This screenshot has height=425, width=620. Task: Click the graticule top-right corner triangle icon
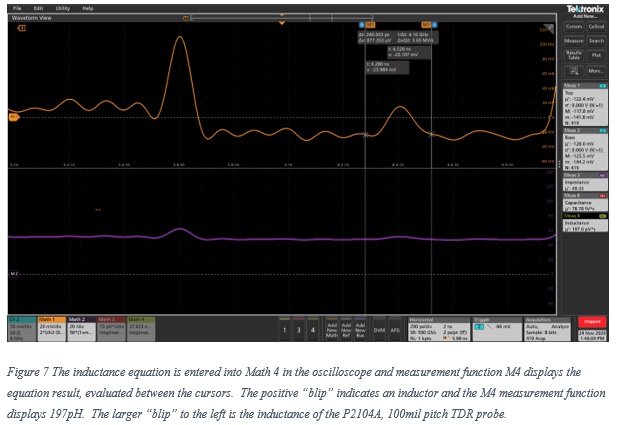549,27
